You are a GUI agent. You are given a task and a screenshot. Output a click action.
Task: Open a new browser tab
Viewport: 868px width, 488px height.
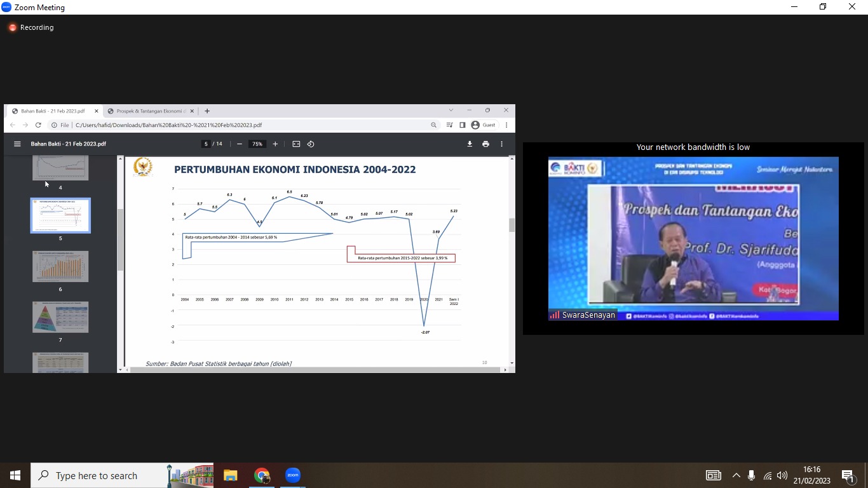[x=207, y=111]
